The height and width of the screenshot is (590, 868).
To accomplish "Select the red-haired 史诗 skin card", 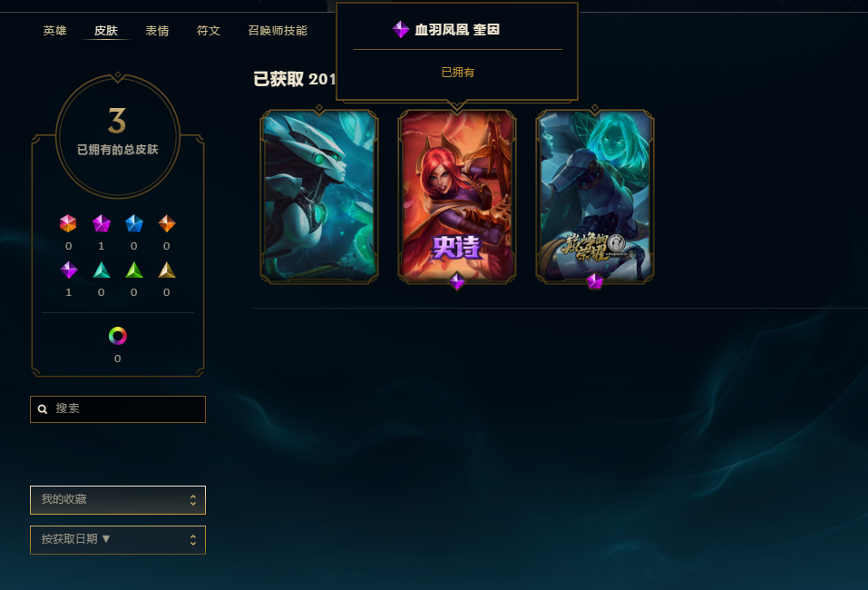I will click(457, 197).
